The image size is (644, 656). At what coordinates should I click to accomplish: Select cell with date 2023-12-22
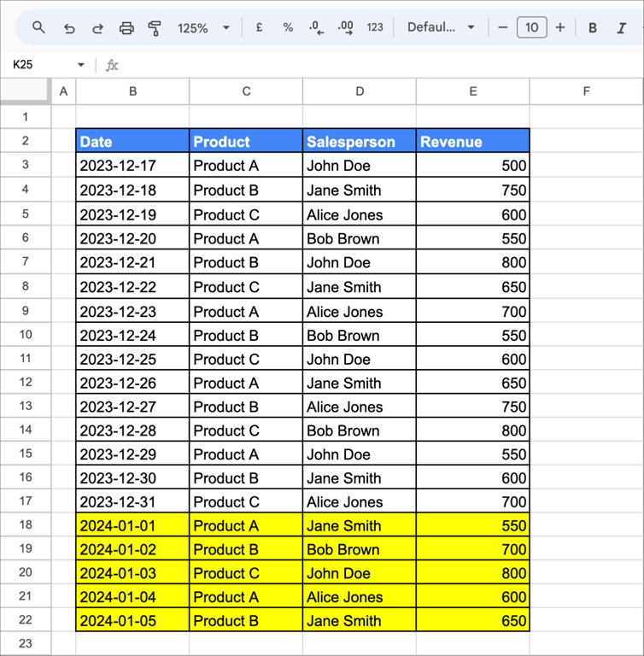[x=132, y=287]
